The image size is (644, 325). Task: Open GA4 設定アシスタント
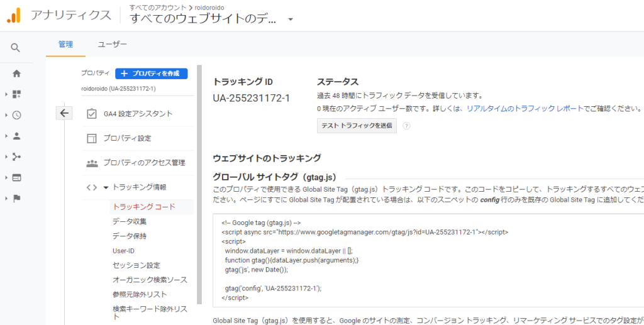point(138,114)
